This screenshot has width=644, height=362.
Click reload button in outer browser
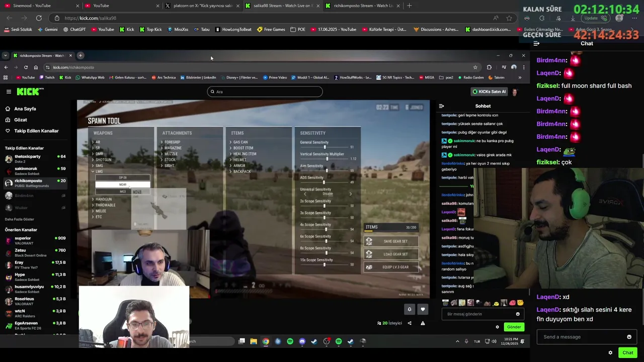pyautogui.click(x=39, y=18)
